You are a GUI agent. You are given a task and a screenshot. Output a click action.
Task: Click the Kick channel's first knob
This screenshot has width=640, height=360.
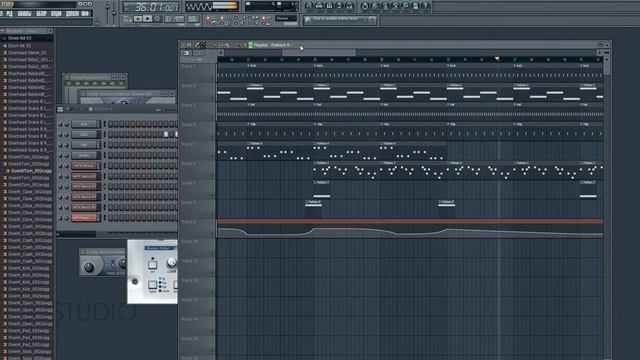(60, 124)
